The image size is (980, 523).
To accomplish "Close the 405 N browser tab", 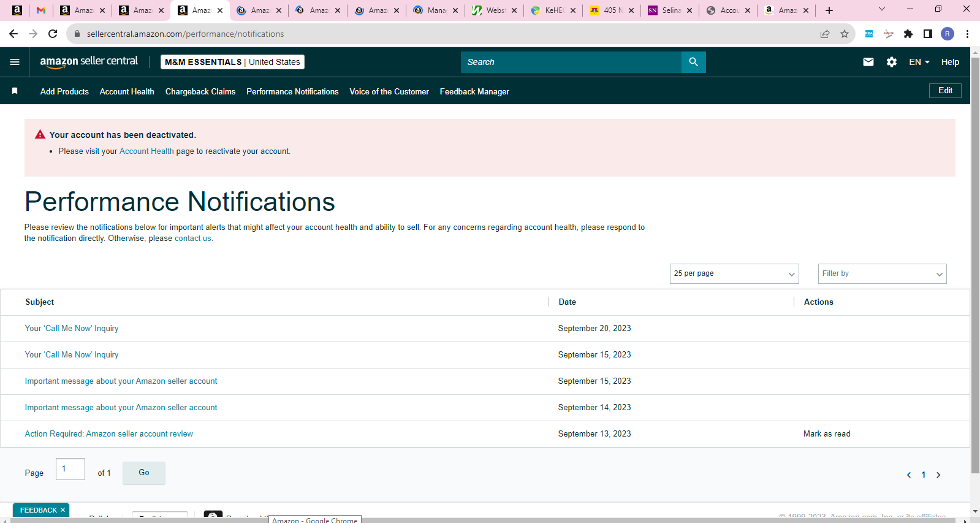I will coord(631,10).
